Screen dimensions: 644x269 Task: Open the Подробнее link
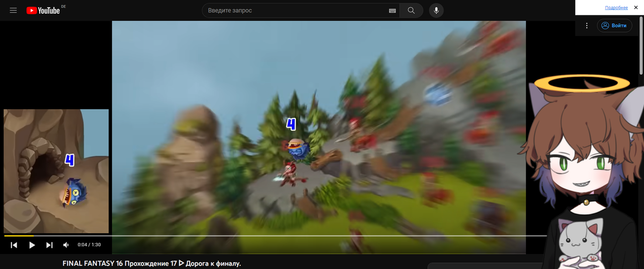tap(616, 8)
